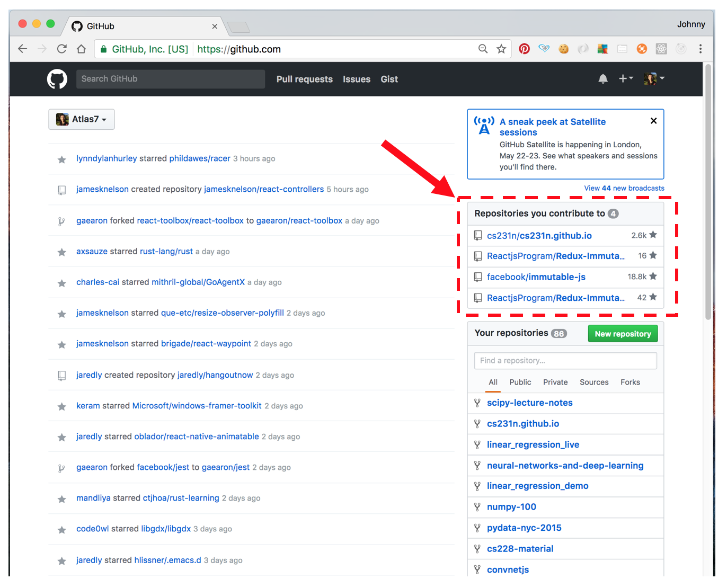Click the Johnny Chrome profile label
Image resolution: width=727 pixels, height=588 pixels.
point(691,24)
